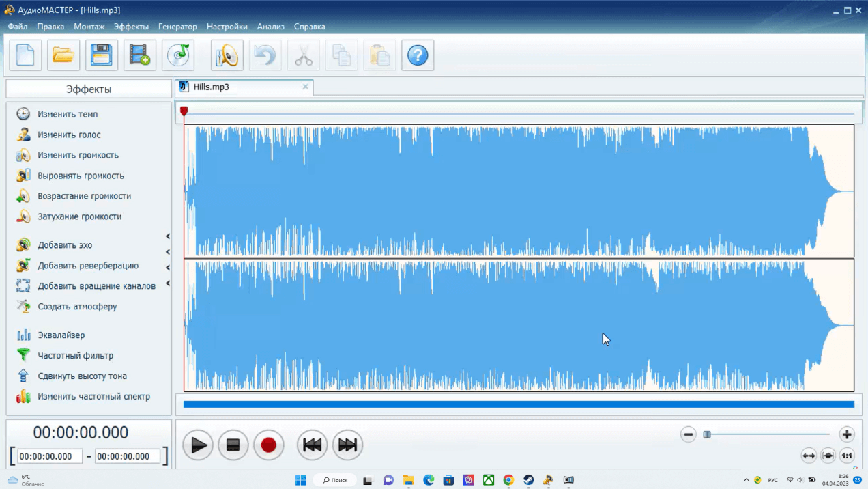Start recording with the red record button
Screen dimensions: 868x489
click(x=268, y=445)
